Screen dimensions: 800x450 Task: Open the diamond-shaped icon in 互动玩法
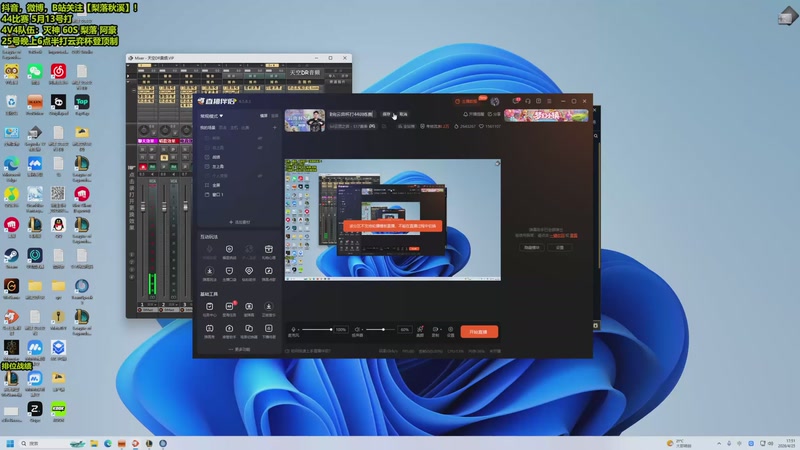click(248, 272)
